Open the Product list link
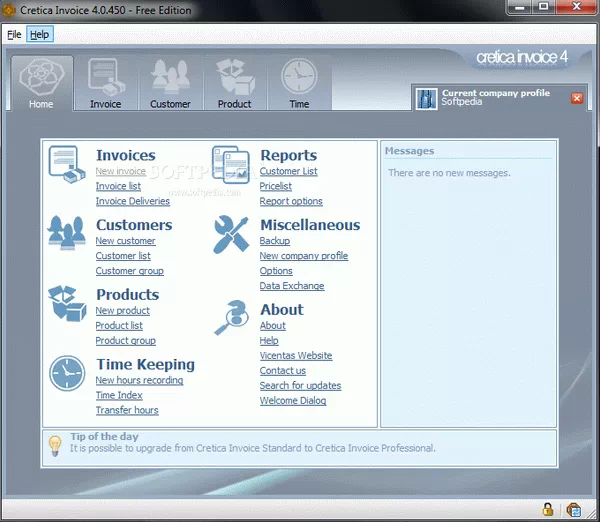 [119, 325]
